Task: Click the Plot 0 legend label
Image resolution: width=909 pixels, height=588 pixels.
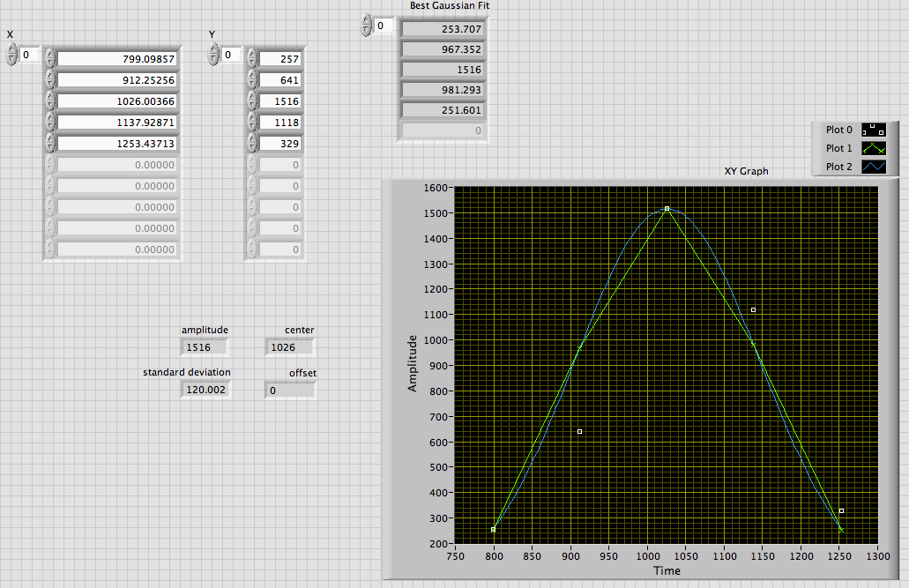Action: pyautogui.click(x=838, y=130)
